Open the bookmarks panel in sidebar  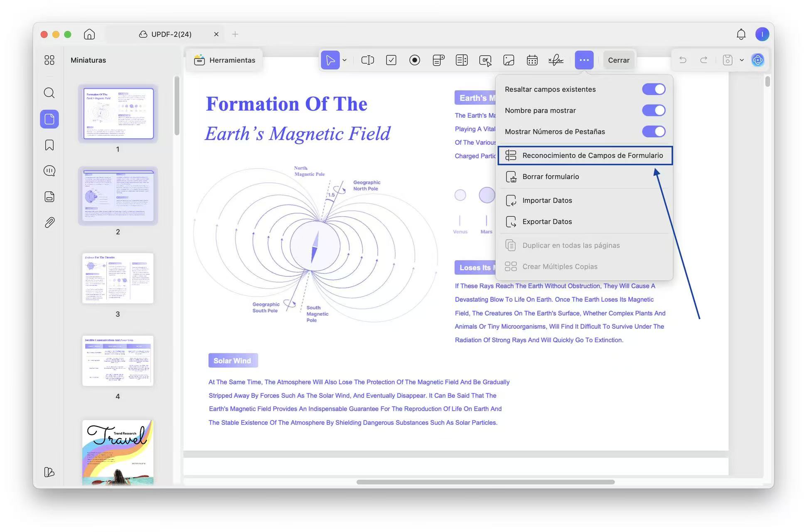coord(49,145)
